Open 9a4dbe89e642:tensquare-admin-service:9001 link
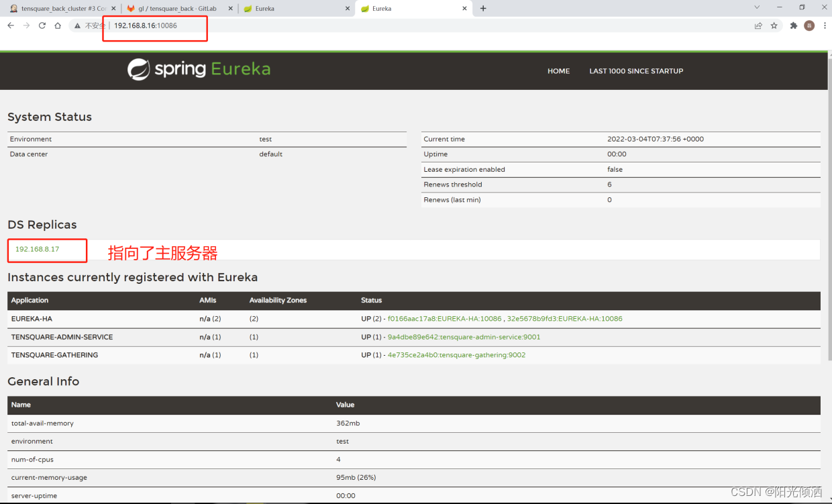832x504 pixels. [464, 337]
